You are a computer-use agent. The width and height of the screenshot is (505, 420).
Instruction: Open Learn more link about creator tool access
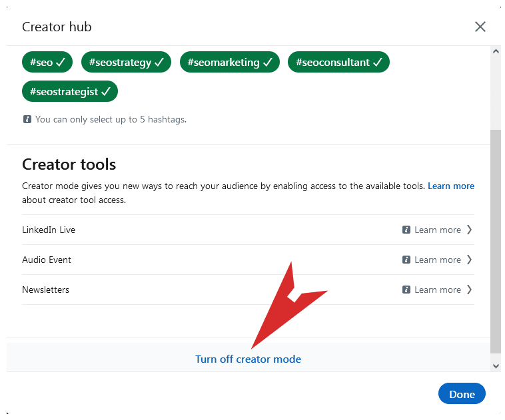coord(450,186)
